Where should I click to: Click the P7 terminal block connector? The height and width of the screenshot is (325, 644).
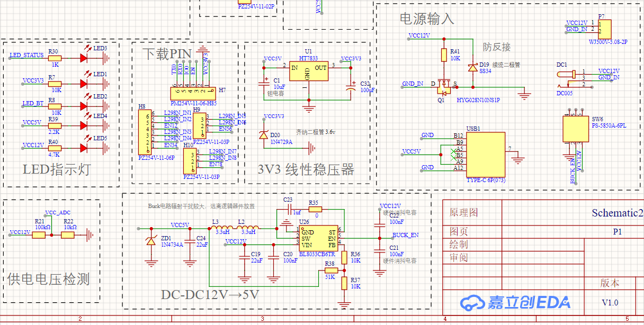[605, 29]
